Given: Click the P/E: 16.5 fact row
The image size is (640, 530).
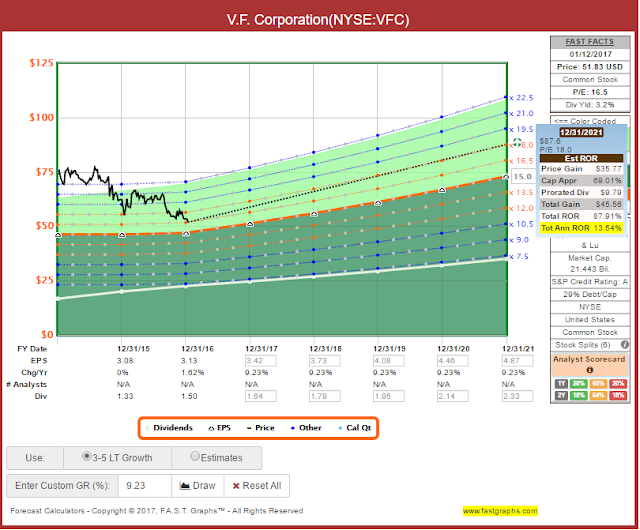Looking at the screenshot, I should [590, 92].
